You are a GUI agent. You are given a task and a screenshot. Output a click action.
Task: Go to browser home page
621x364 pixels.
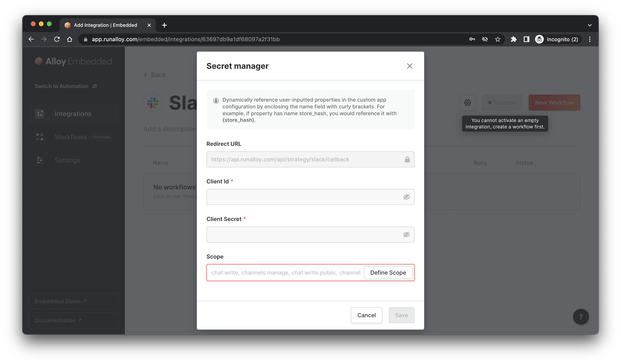tap(70, 39)
